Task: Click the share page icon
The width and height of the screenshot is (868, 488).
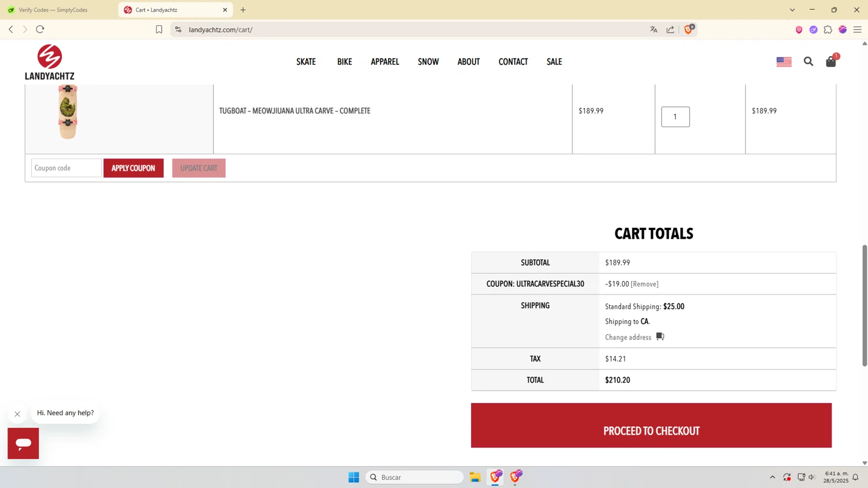Action: (670, 29)
